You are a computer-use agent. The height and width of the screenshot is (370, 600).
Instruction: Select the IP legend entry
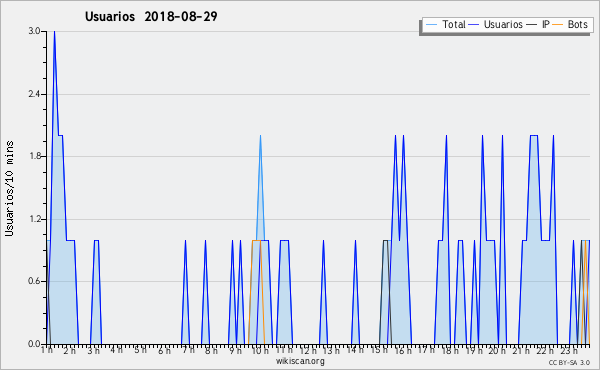coord(538,24)
